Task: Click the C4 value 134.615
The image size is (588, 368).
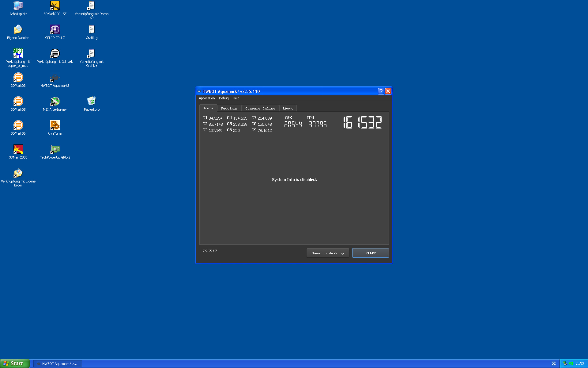Action: [240, 118]
